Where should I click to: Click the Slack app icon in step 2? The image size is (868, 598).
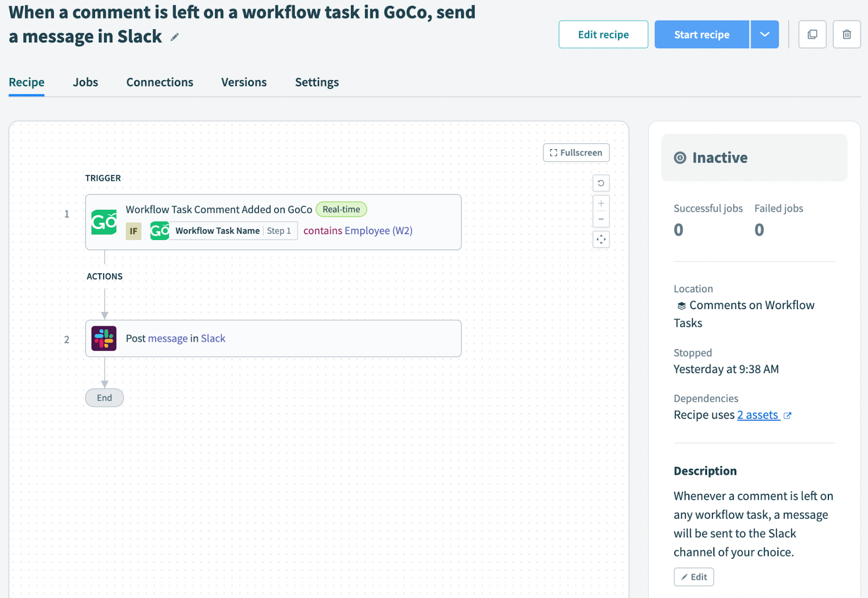click(104, 338)
